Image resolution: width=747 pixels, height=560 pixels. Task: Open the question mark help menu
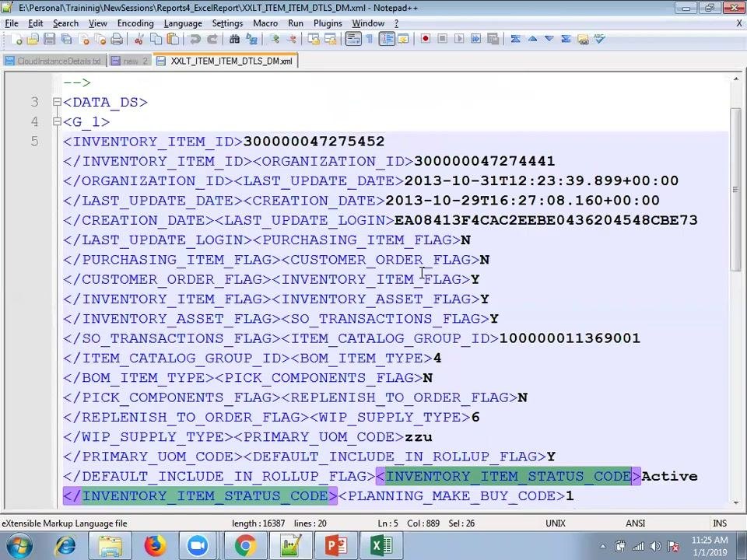[x=396, y=23]
